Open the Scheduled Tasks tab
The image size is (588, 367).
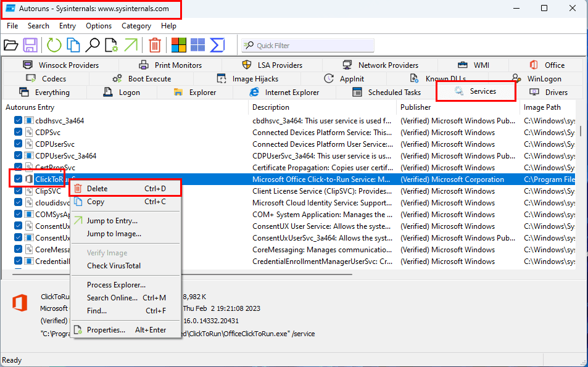point(386,93)
